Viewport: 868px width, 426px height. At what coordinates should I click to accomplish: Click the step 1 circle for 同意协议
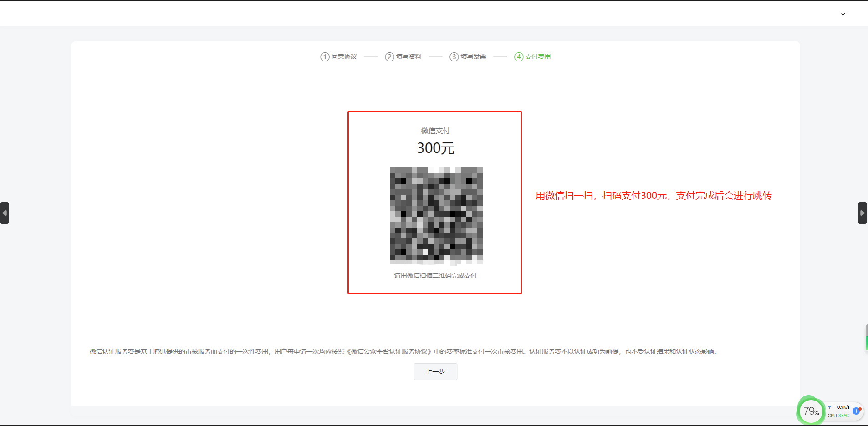coord(325,57)
